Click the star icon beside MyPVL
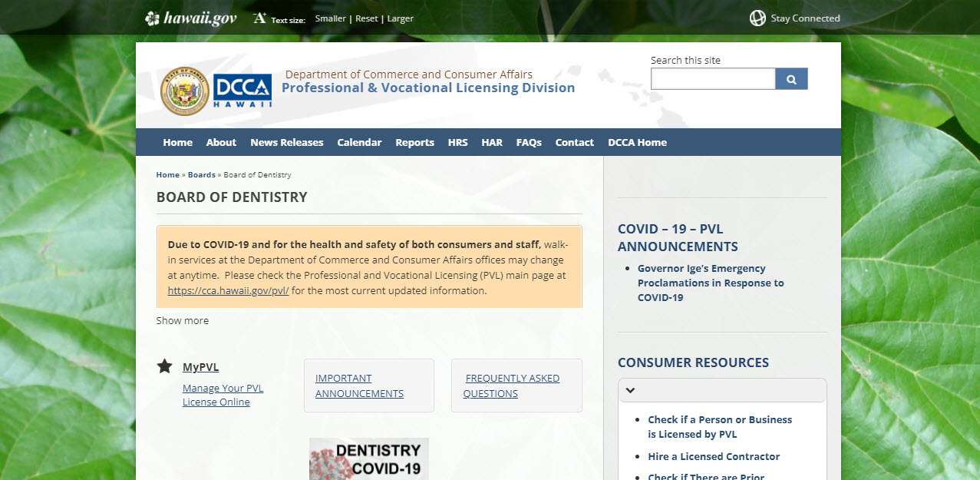 pos(164,366)
